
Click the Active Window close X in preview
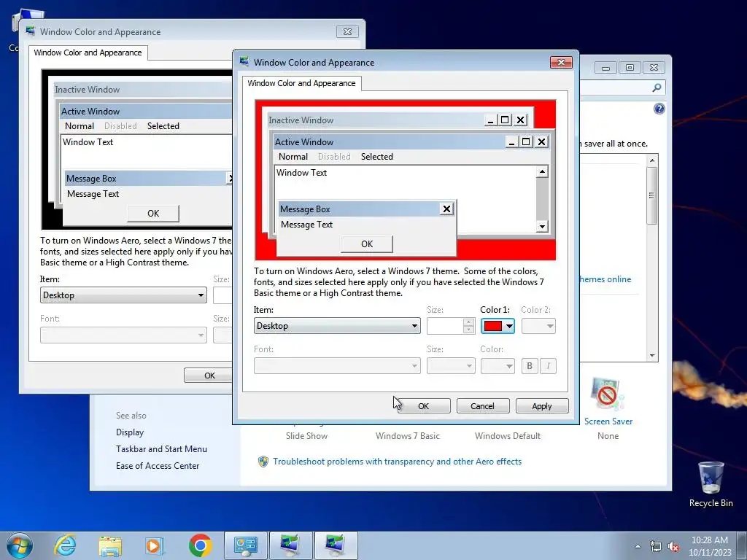coord(542,142)
